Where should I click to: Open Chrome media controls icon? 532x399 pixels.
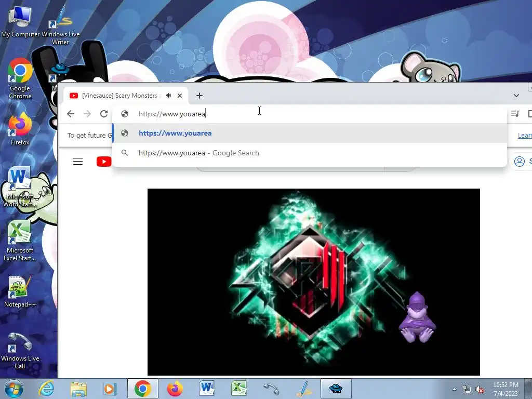515,114
